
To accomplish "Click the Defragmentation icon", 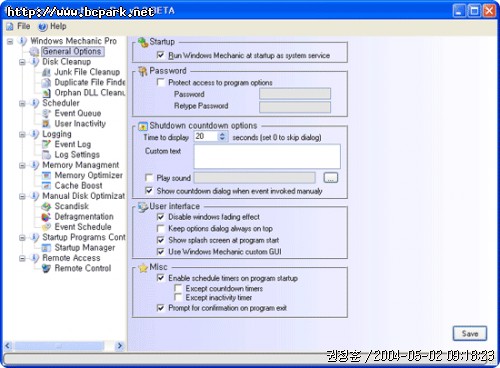I will point(46,217).
